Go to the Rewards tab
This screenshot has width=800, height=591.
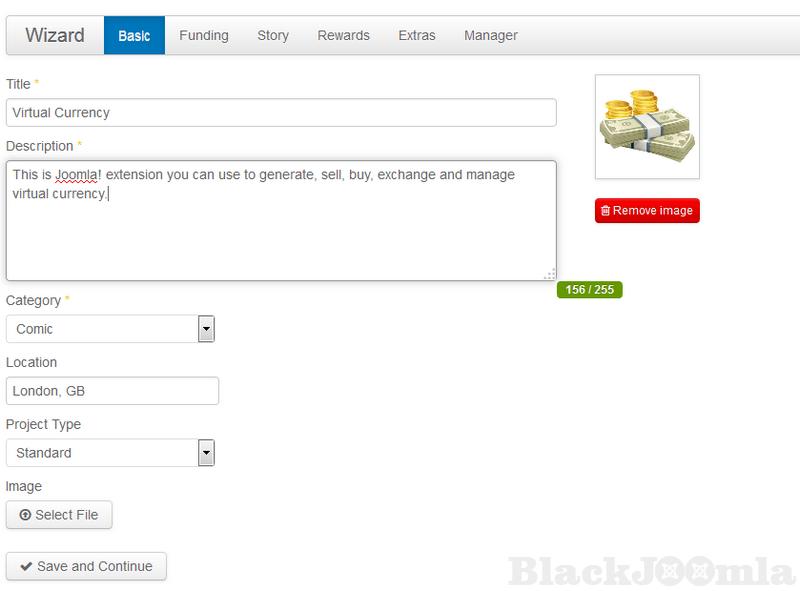coord(343,35)
